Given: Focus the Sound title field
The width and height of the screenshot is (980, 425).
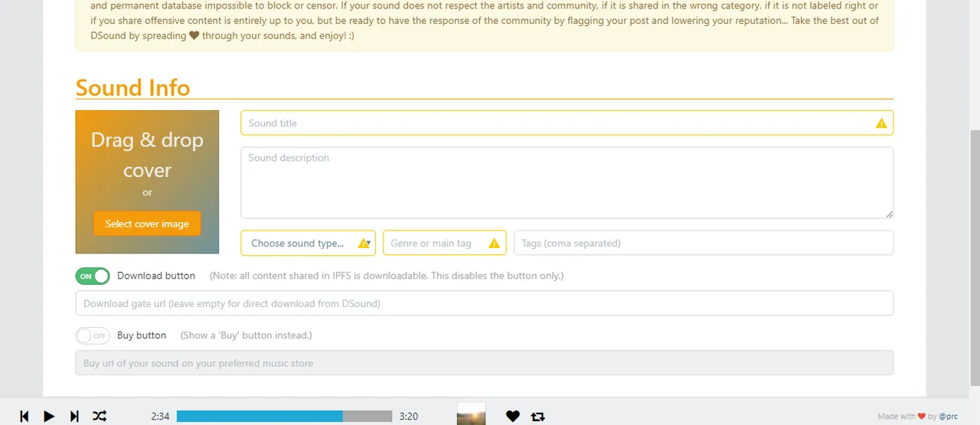Looking at the screenshot, I should [567, 123].
